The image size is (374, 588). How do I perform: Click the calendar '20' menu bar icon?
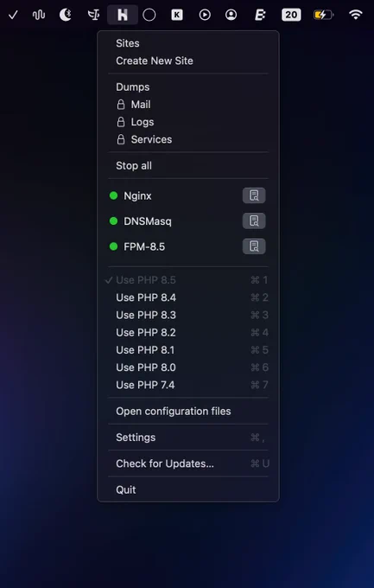[x=291, y=15]
